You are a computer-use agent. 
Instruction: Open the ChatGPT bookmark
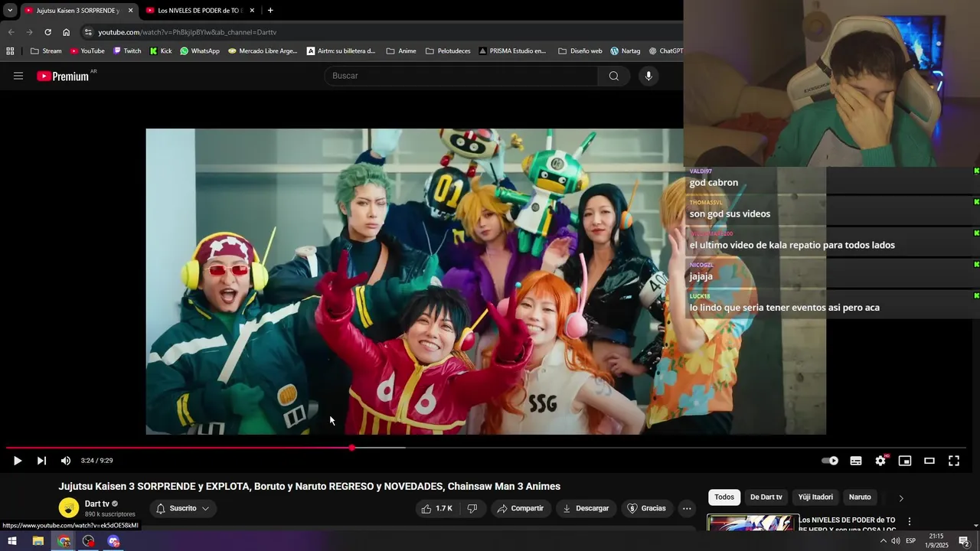click(665, 51)
